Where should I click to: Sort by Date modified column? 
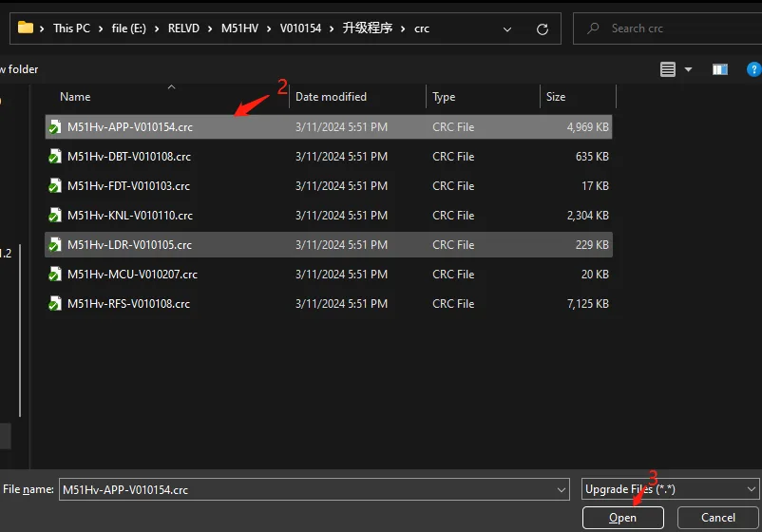pos(331,97)
